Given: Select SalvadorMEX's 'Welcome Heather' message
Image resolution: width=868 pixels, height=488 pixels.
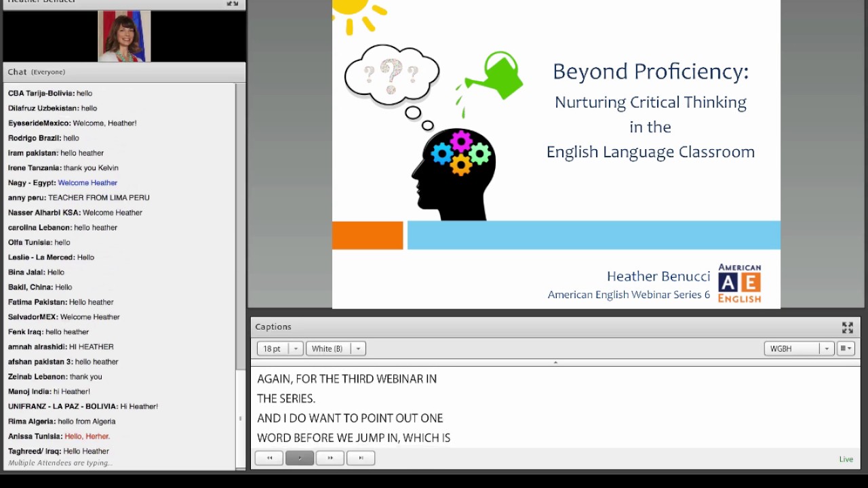Looking at the screenshot, I should click(64, 317).
